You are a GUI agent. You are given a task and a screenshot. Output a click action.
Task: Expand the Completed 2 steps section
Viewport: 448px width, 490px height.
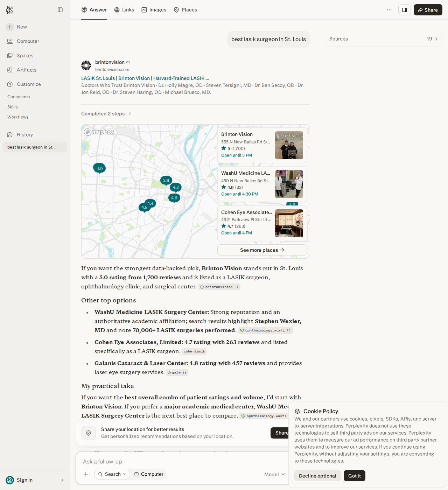pyautogui.click(x=106, y=114)
